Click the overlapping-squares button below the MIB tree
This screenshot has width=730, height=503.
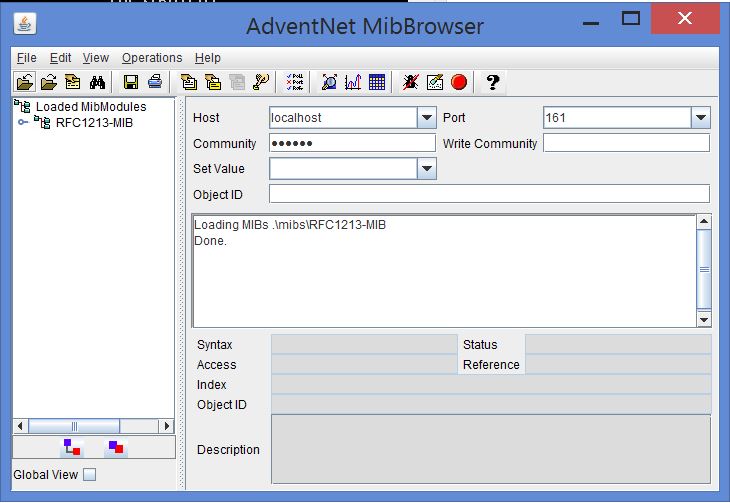point(117,447)
